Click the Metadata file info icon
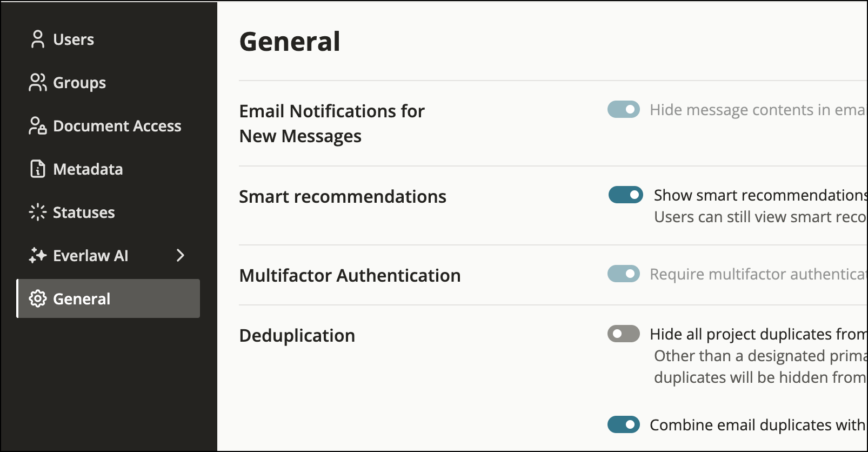This screenshot has width=868, height=452. click(x=37, y=169)
